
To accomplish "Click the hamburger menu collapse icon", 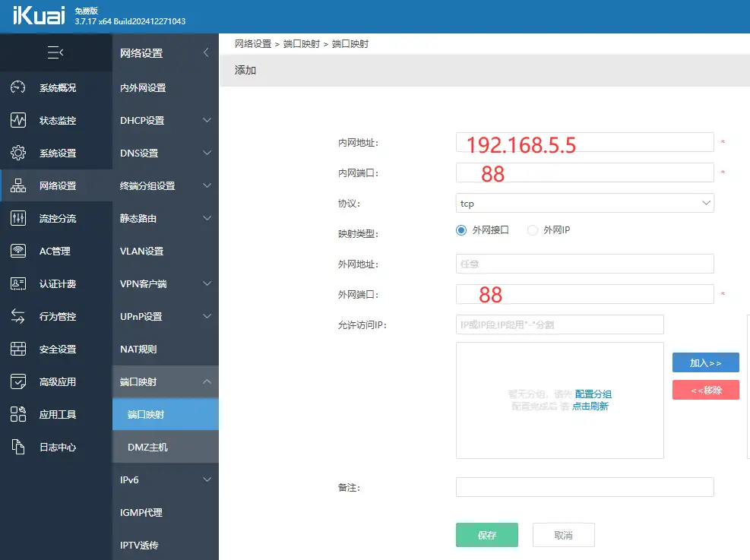I will click(x=54, y=52).
